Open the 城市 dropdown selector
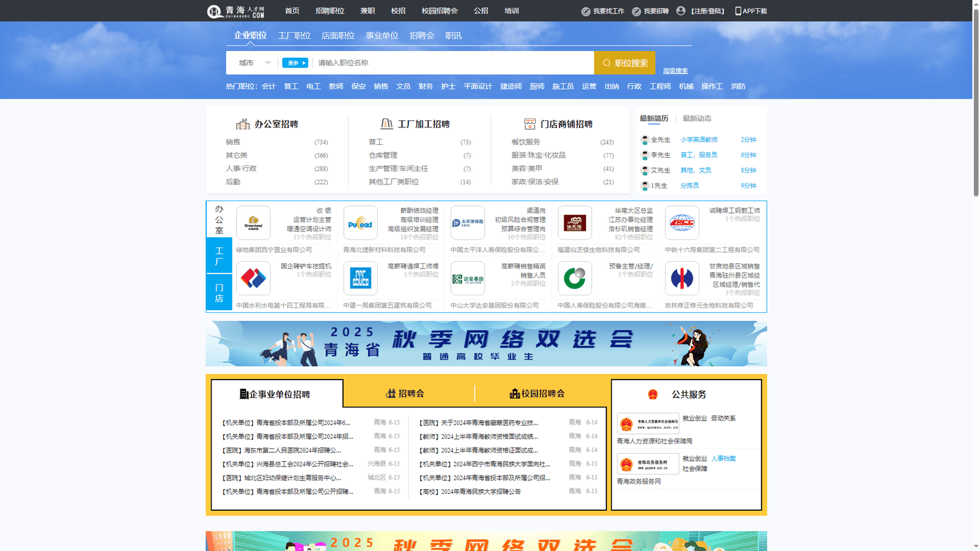Image resolution: width=980 pixels, height=551 pixels. coord(255,63)
